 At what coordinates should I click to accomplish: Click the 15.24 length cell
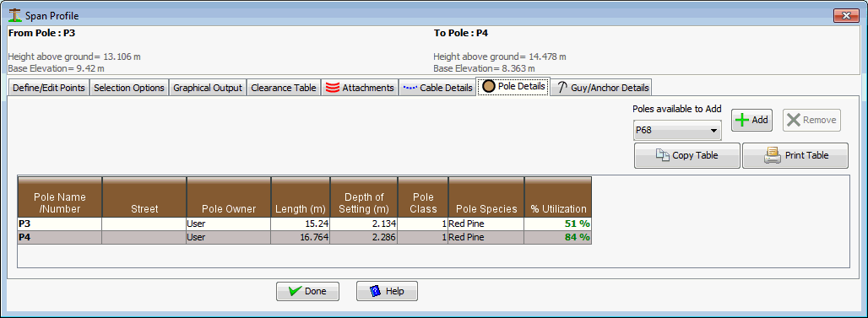coord(301,224)
